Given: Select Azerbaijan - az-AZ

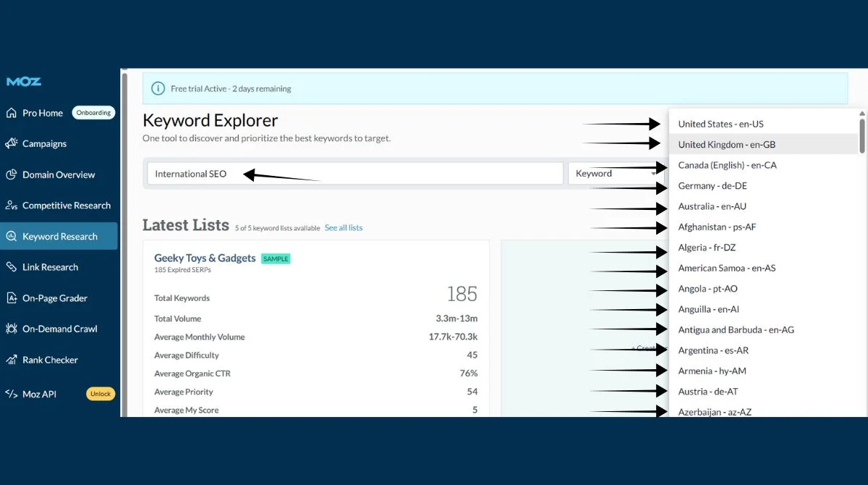Looking at the screenshot, I should 764,410.
